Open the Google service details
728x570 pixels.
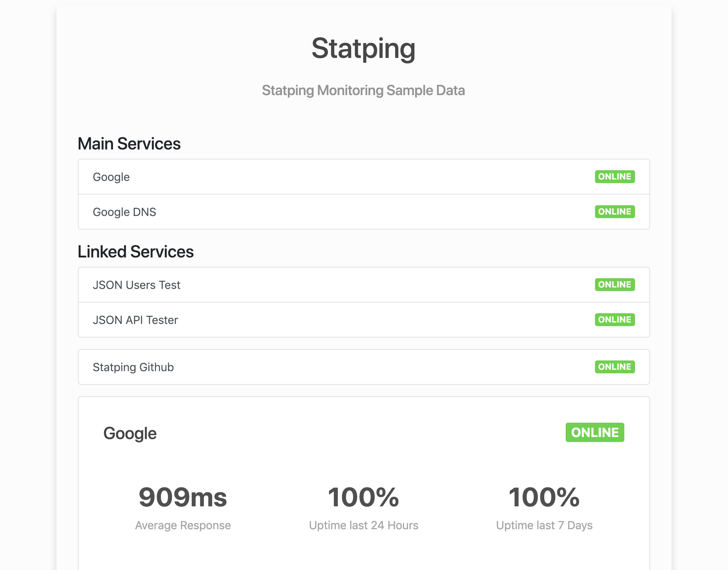coord(111,177)
